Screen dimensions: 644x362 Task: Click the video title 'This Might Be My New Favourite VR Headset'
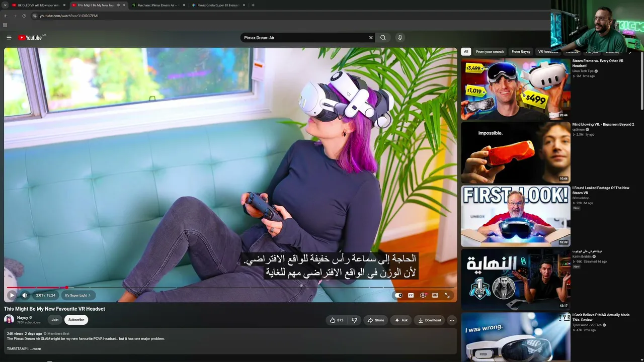(x=54, y=309)
